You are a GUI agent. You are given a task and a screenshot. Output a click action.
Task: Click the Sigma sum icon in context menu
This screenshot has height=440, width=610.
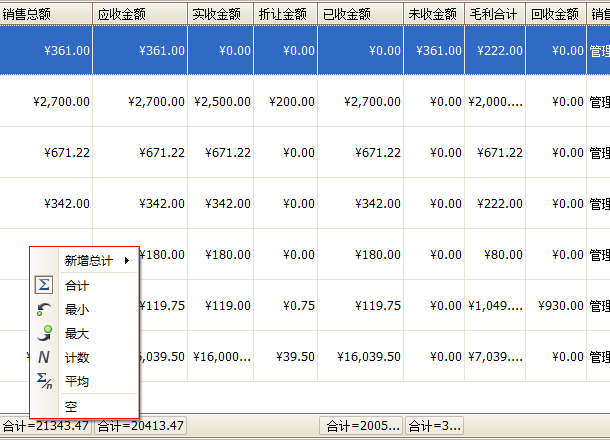click(x=44, y=285)
